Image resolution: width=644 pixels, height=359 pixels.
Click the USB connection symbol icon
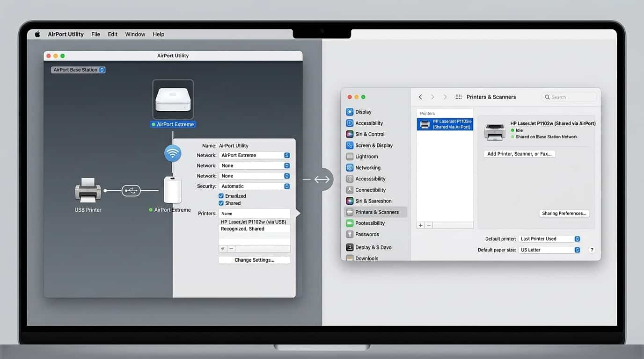[x=131, y=190]
